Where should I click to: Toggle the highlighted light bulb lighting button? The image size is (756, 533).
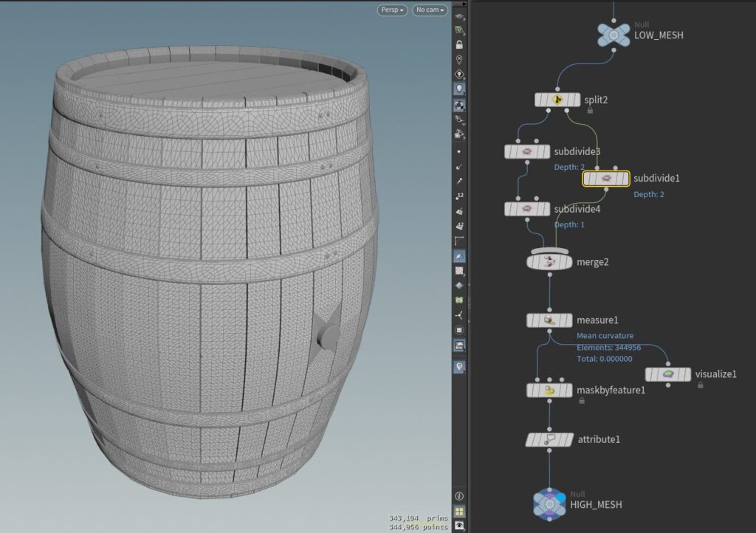(x=459, y=89)
